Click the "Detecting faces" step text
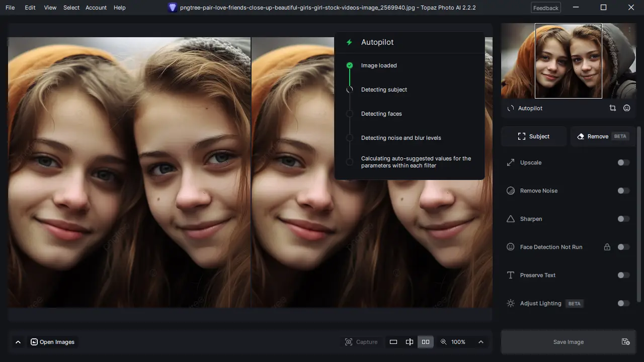 (381, 114)
